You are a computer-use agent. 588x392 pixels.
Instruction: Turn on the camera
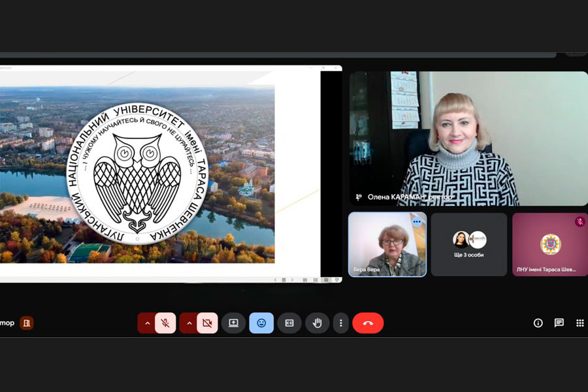(x=207, y=323)
